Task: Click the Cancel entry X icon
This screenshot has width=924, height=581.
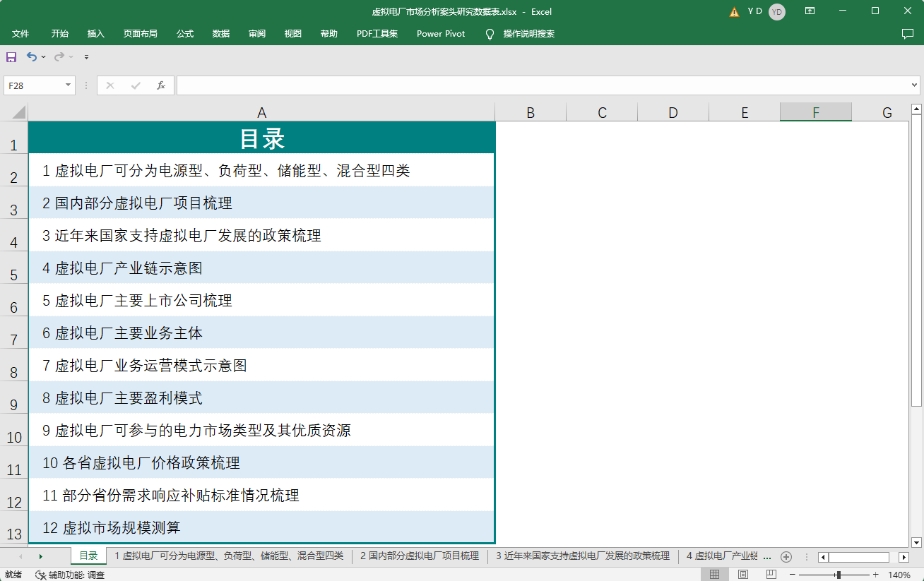Action: 110,85
